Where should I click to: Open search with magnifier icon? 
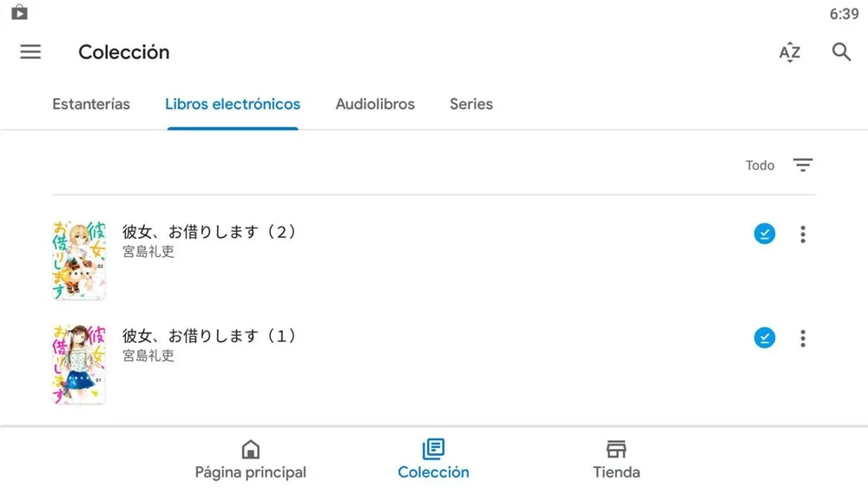[841, 52]
